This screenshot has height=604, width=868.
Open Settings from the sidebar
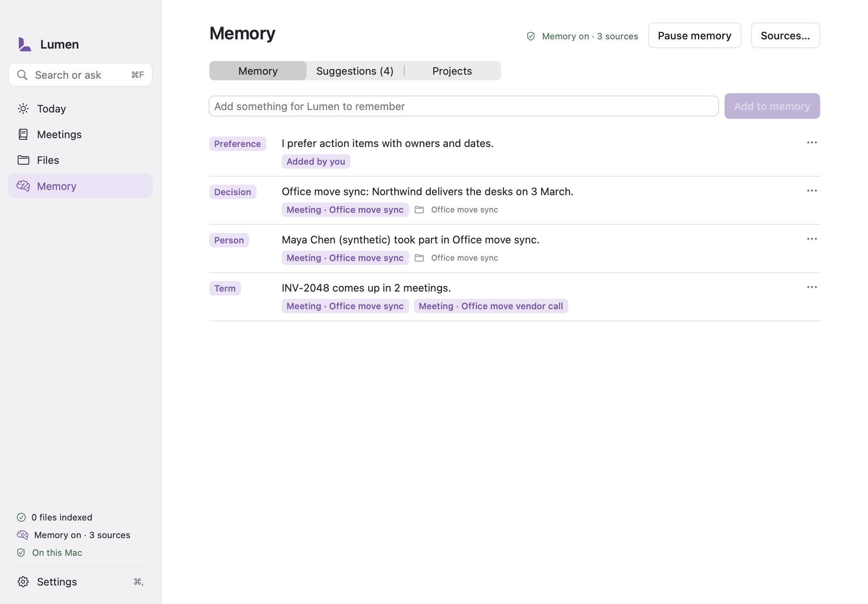point(80,582)
